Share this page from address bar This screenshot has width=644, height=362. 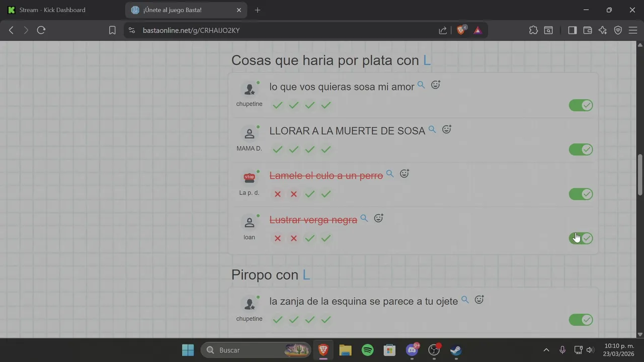tap(443, 30)
